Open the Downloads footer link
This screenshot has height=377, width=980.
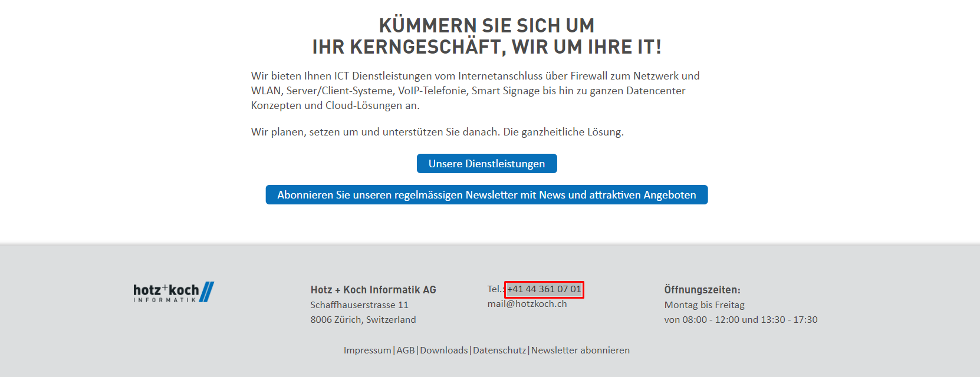443,350
